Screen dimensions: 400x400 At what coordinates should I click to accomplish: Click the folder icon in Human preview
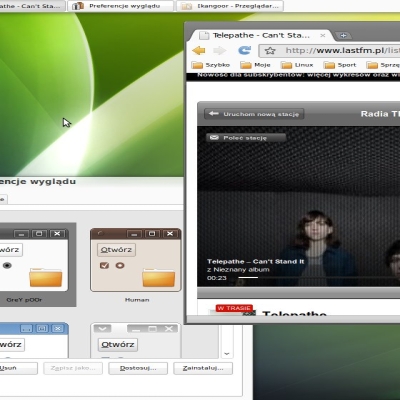pyautogui.click(x=159, y=277)
